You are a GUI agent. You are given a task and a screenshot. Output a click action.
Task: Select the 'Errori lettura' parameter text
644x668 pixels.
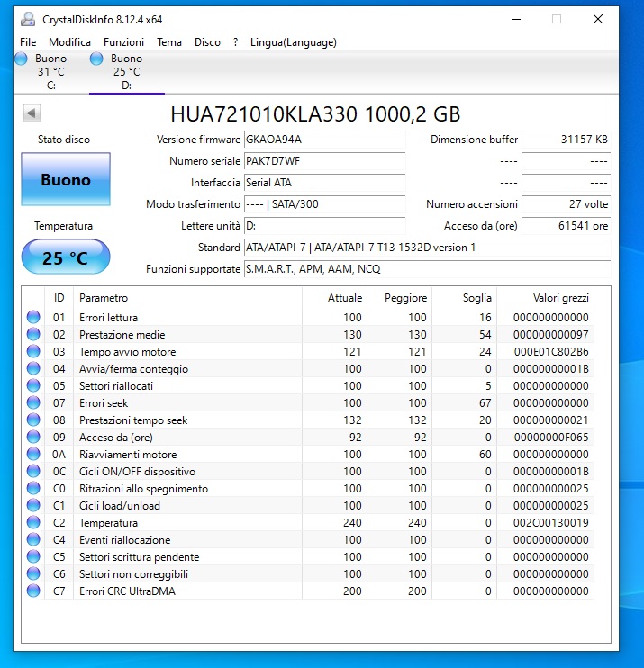[108, 318]
